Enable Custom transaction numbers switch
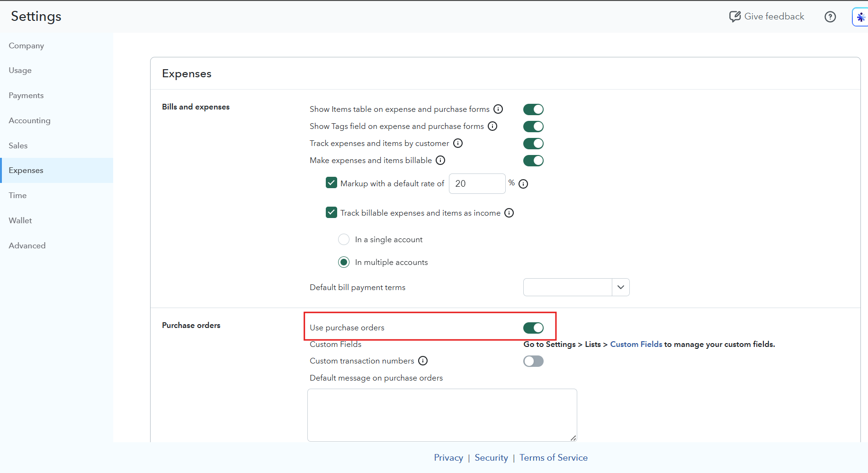Viewport: 868px width, 473px height. pyautogui.click(x=533, y=361)
